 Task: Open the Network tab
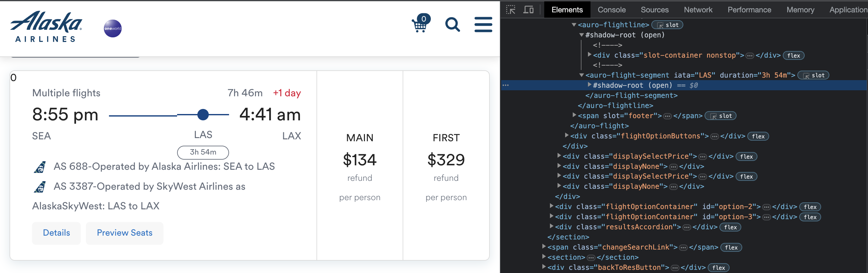pyautogui.click(x=698, y=10)
